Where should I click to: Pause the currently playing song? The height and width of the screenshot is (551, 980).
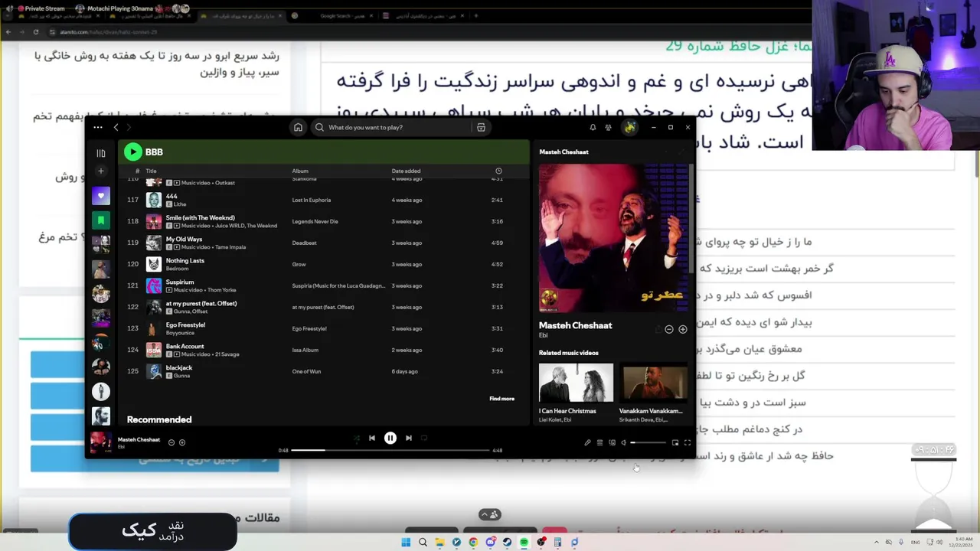[x=390, y=438]
